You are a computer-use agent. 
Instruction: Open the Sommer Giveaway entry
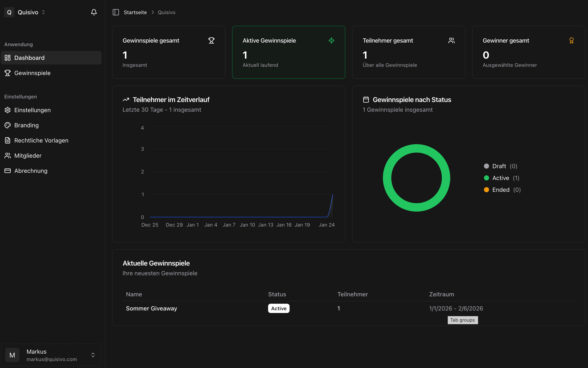pyautogui.click(x=151, y=308)
